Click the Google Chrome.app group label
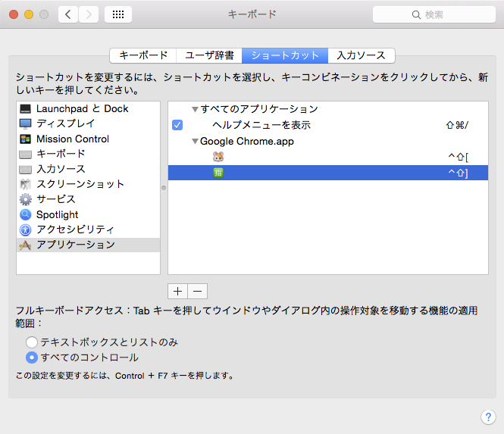This screenshot has width=504, height=434. coord(247,142)
